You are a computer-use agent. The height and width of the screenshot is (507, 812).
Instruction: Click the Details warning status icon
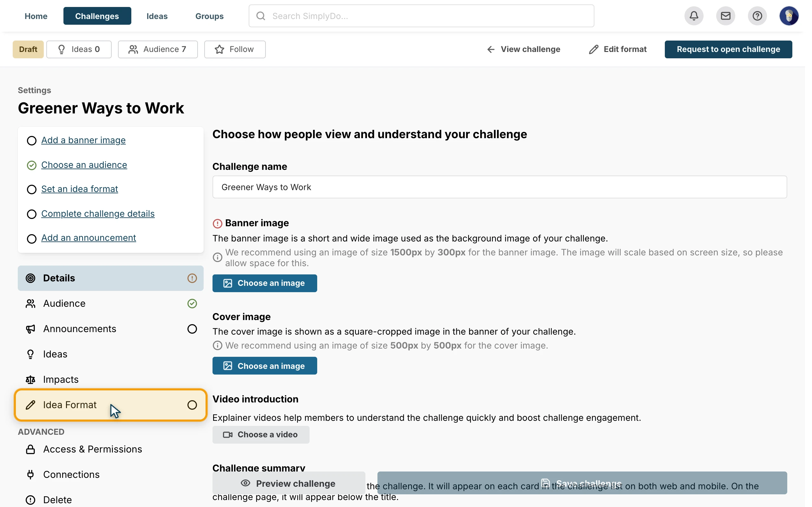point(192,278)
